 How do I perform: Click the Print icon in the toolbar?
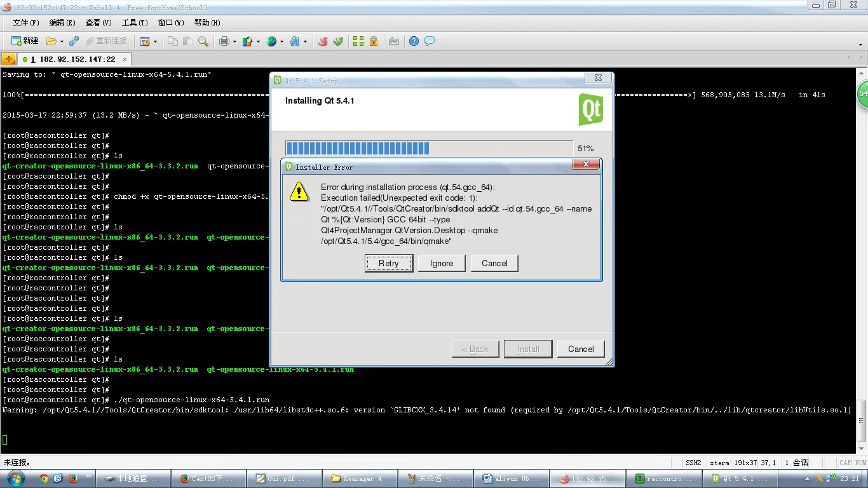(x=224, y=41)
